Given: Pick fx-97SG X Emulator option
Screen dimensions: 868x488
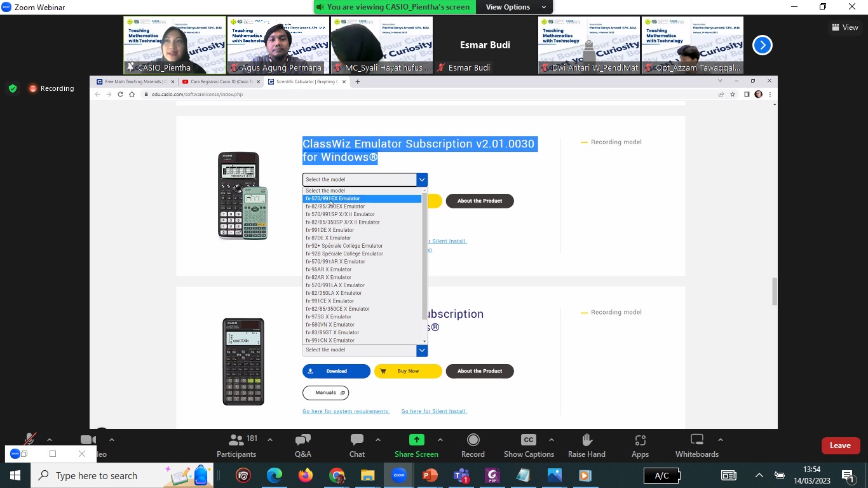Looking at the screenshot, I should 362,316.
